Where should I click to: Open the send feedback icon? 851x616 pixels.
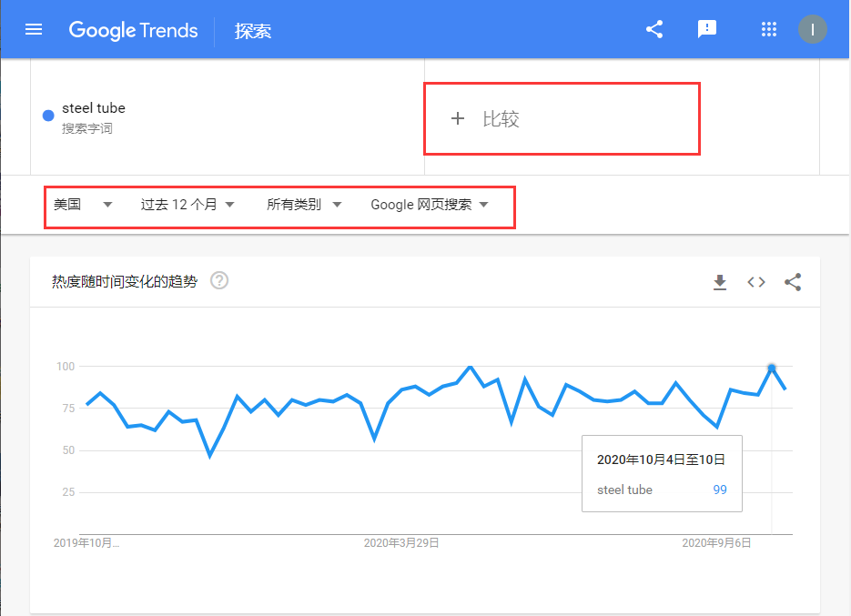pyautogui.click(x=706, y=29)
